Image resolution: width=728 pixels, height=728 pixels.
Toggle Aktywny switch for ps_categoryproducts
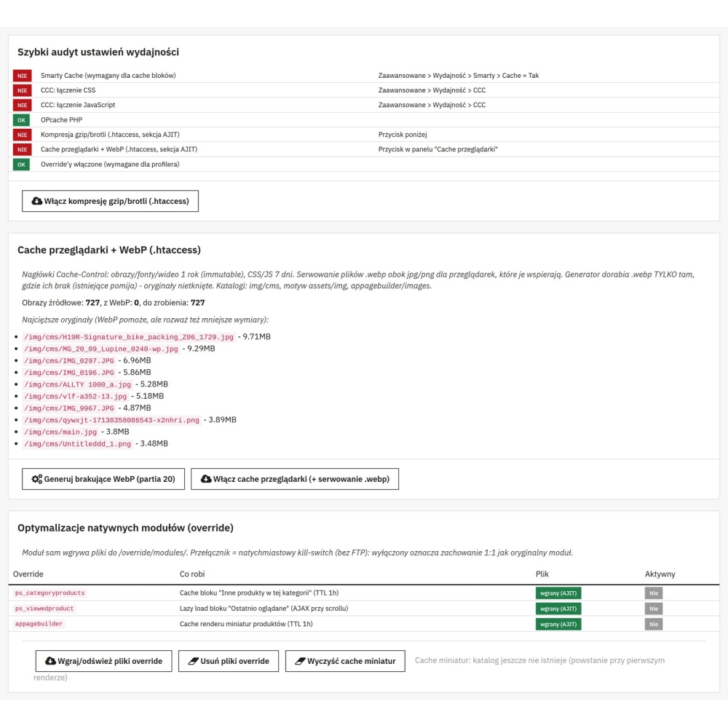[653, 593]
